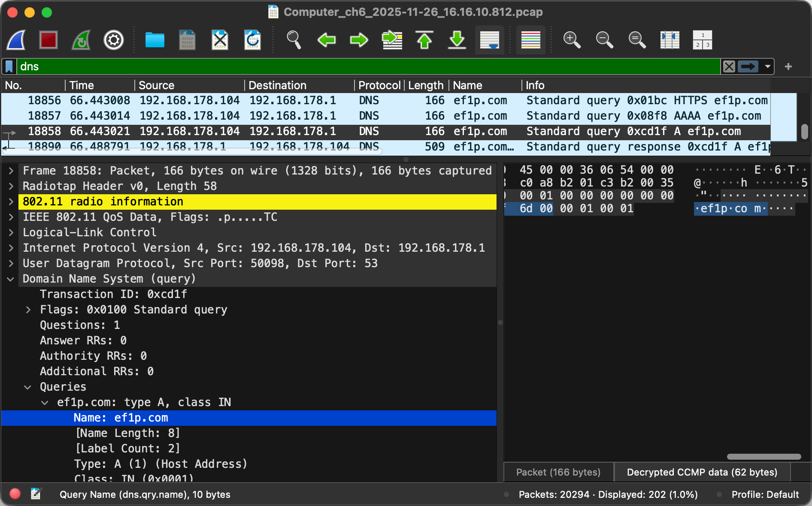The image size is (812, 506).
Task: Click the packet list vertical scrollbar
Action: point(804,132)
